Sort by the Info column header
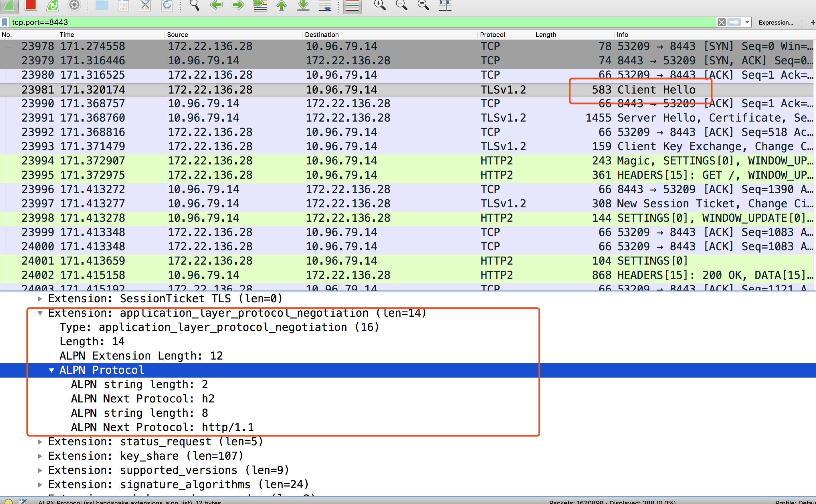This screenshot has height=504, width=816. coord(715,35)
